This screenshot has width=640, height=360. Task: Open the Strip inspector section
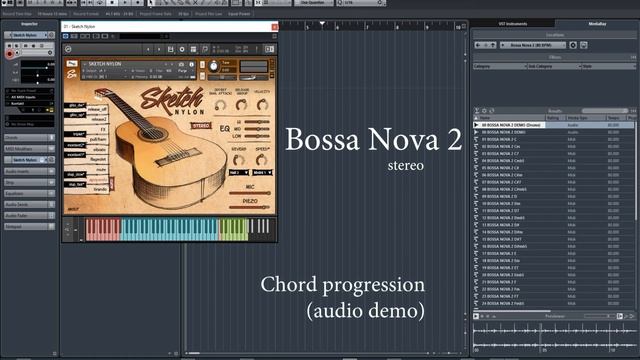pyautogui.click(x=29, y=182)
